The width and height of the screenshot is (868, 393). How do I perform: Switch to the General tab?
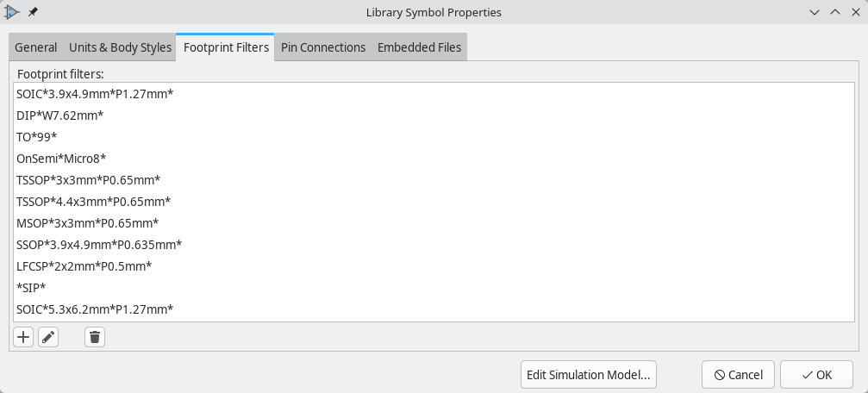click(35, 47)
